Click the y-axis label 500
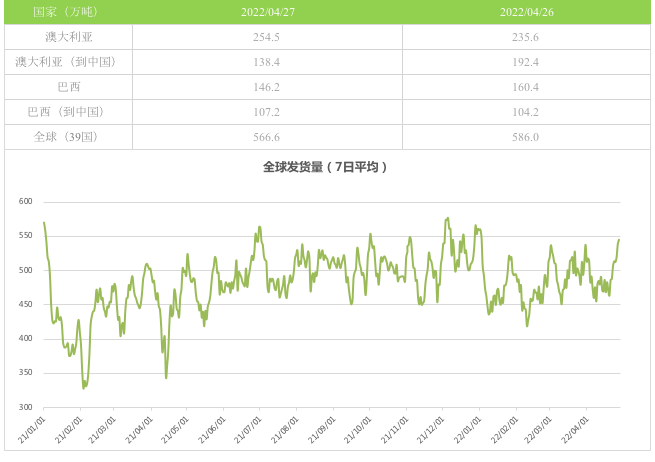 25,270
